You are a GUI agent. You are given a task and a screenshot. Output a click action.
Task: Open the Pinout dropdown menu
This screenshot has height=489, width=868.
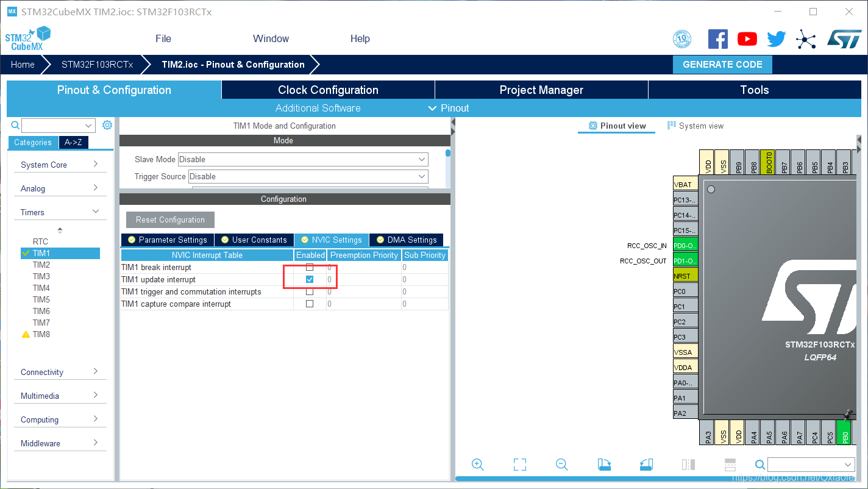click(449, 108)
